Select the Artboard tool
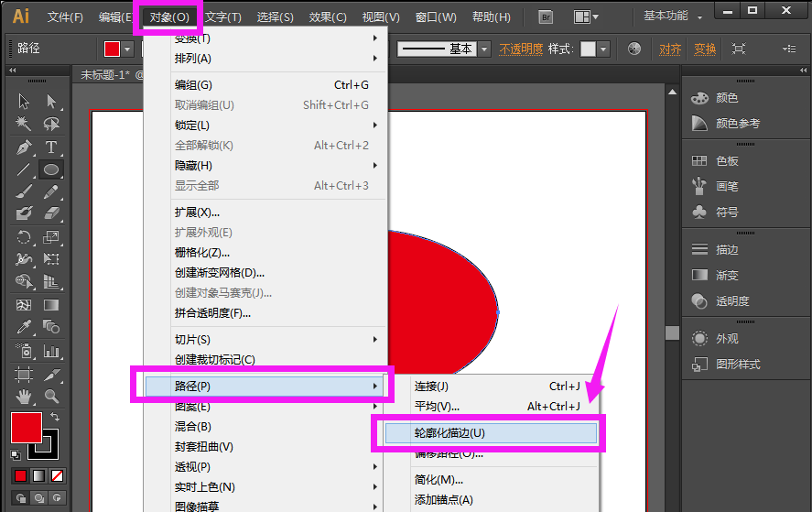812x512 pixels. (24, 374)
